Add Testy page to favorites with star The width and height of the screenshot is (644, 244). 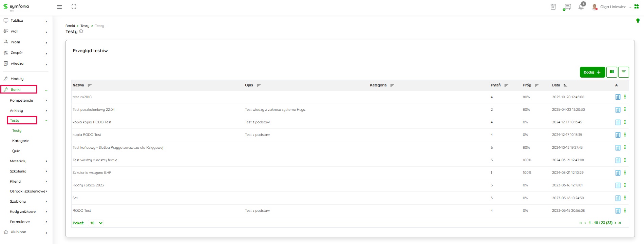(81, 32)
